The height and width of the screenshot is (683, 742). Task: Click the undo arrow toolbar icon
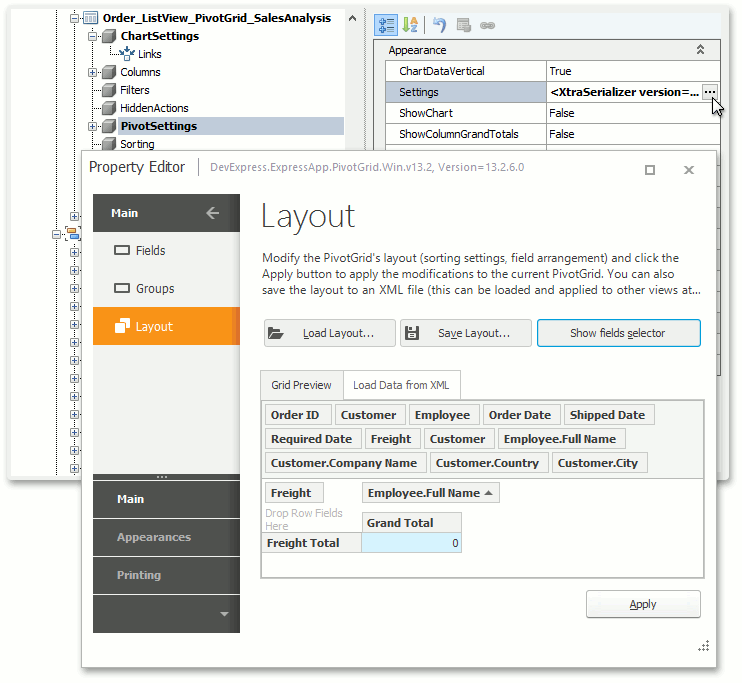tap(440, 25)
